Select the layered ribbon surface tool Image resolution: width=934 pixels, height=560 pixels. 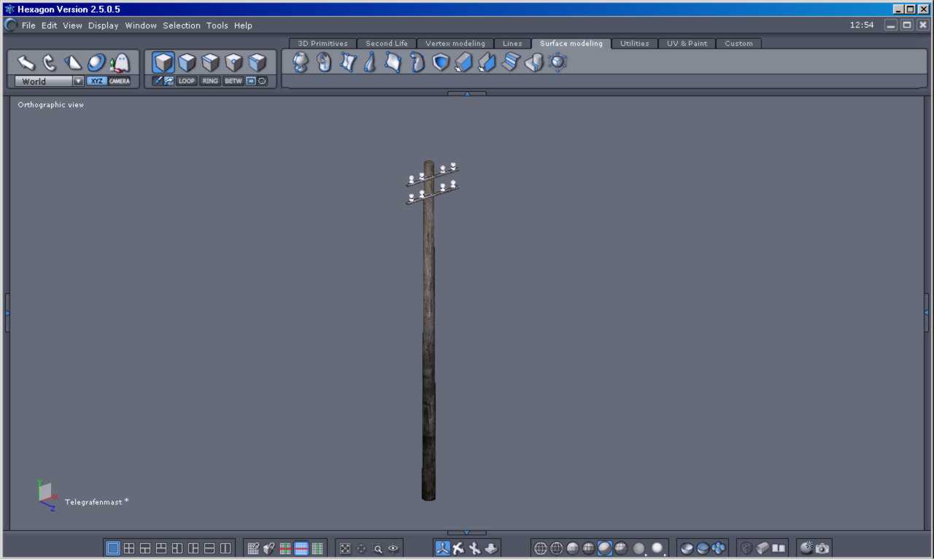tap(511, 63)
